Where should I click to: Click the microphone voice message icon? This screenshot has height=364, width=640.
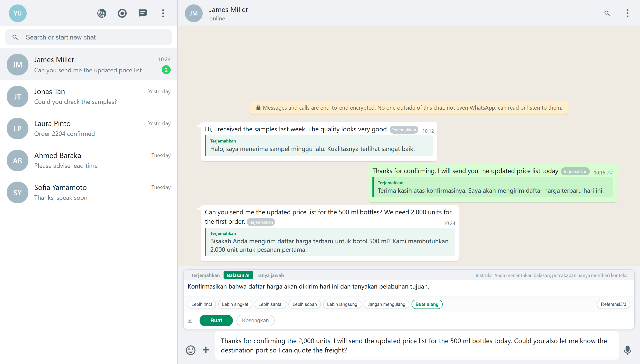tap(627, 350)
